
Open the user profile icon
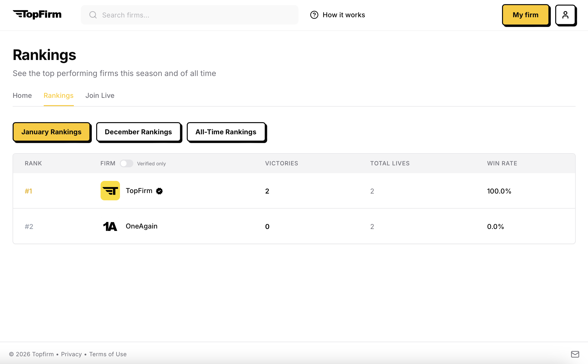click(565, 15)
